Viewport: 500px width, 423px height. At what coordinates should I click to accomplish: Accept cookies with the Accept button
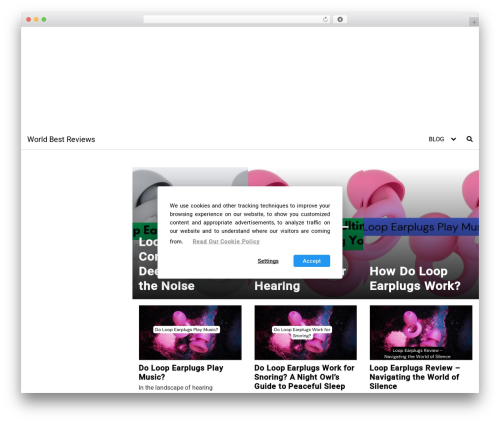tap(312, 261)
